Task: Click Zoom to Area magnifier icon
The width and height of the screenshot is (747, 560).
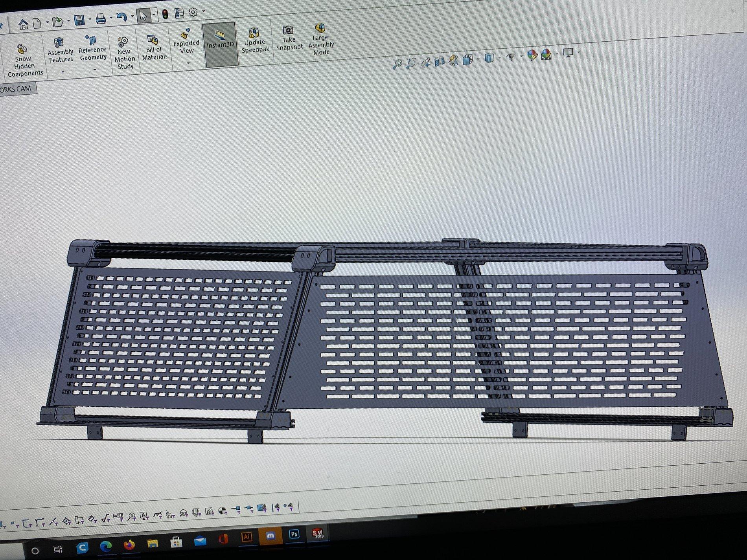Action: click(411, 62)
